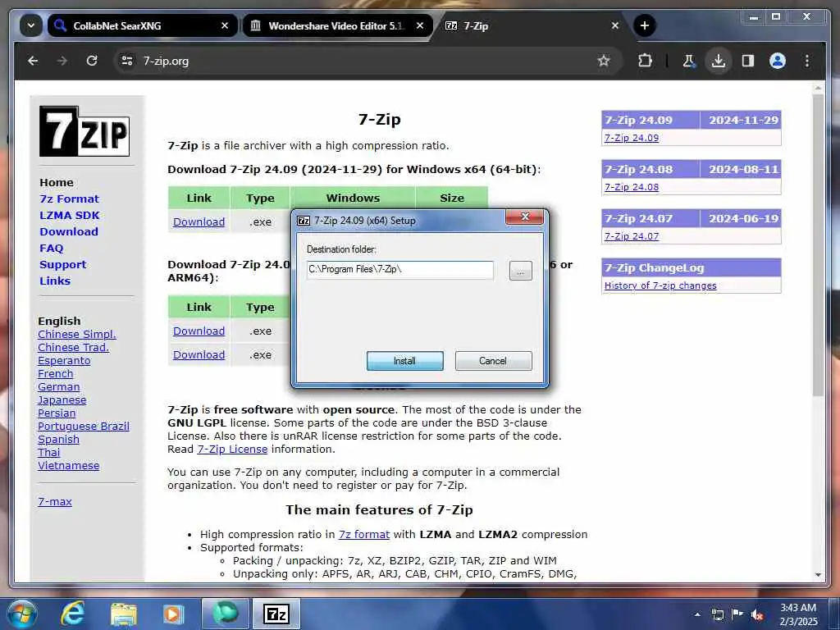
Task: Open site information icon in address bar
Action: coord(127,61)
